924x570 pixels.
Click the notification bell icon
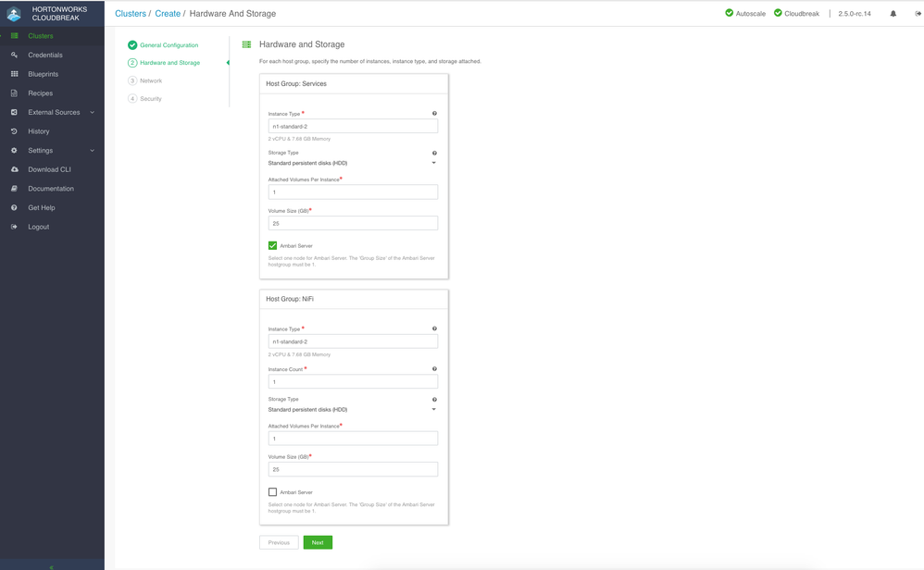coord(893,14)
